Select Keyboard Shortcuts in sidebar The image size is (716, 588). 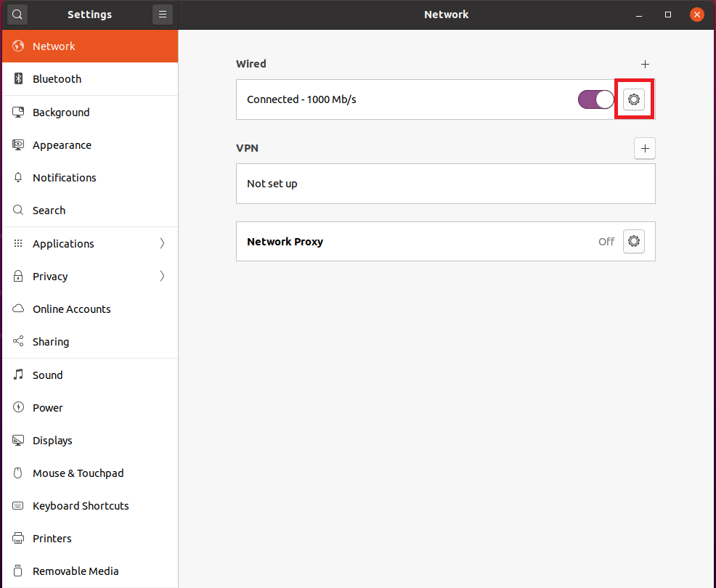click(x=81, y=506)
